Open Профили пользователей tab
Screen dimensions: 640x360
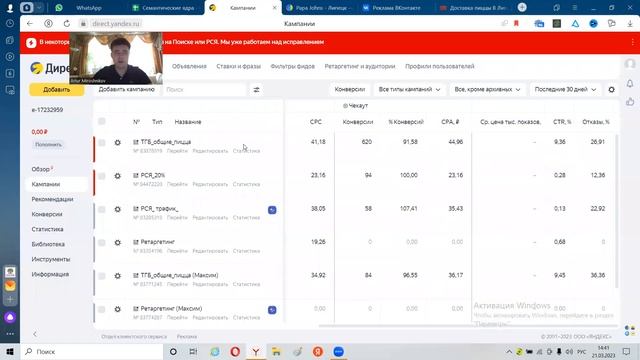click(440, 66)
